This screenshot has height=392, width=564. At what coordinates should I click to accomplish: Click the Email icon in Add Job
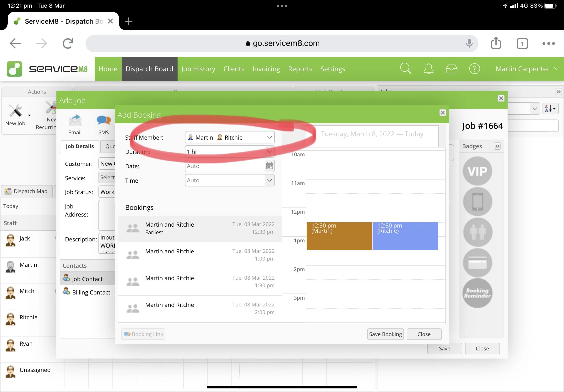(75, 121)
